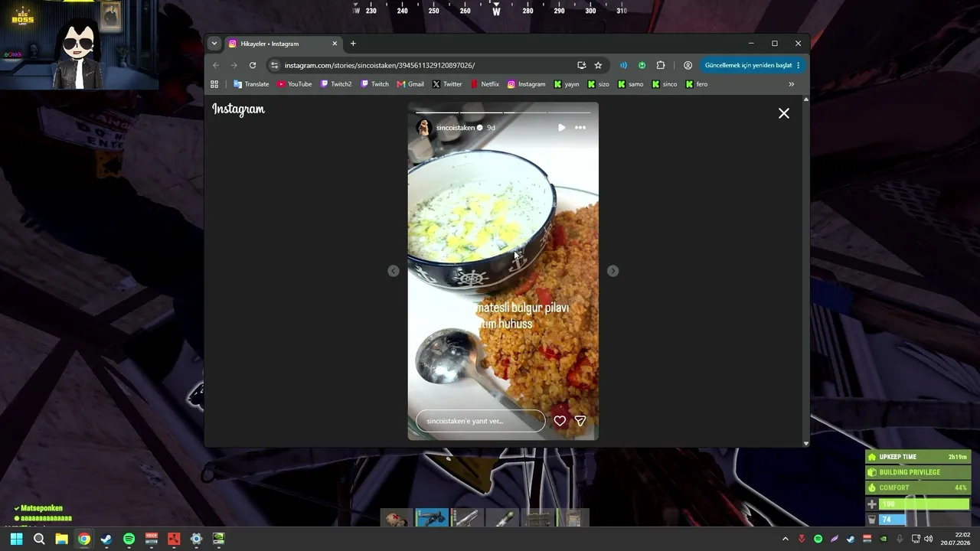This screenshot has height=551, width=980.
Task: Click the 'Güncellemek için yeniden başlat' button
Action: point(753,65)
